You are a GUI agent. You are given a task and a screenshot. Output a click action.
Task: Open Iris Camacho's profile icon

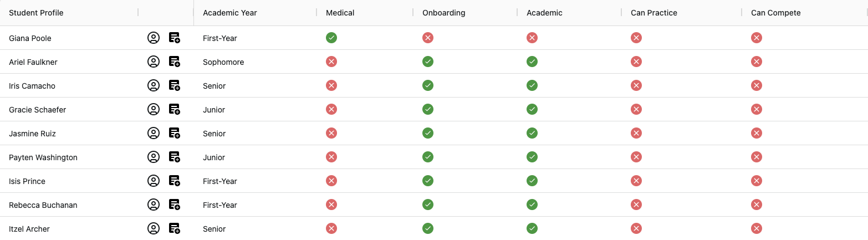[x=154, y=85]
